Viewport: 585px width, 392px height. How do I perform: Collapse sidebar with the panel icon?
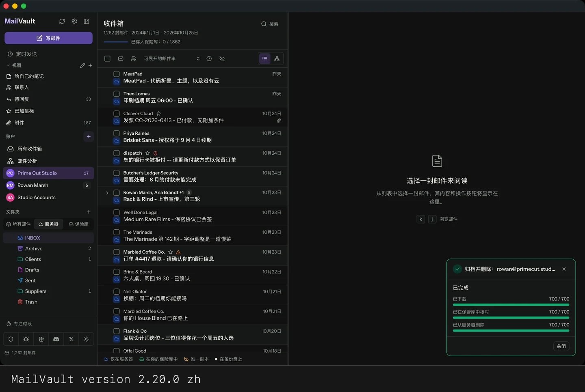tap(87, 21)
